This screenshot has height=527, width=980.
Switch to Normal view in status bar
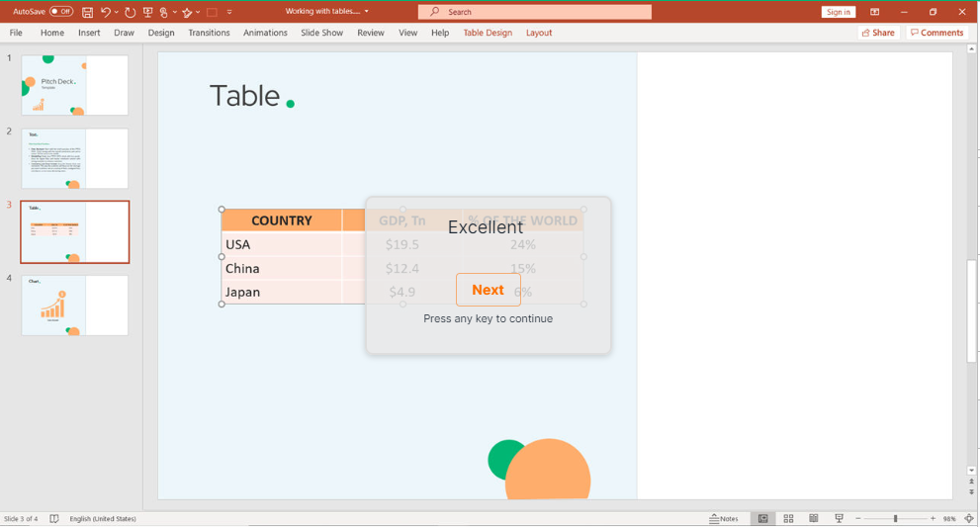pyautogui.click(x=762, y=518)
